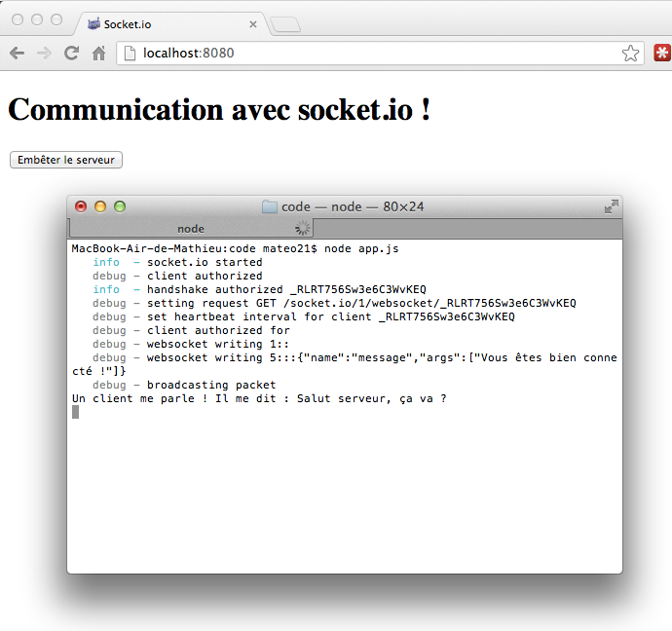This screenshot has height=631, width=672.
Task: Click the Embêter le serveur button
Action: (x=66, y=160)
